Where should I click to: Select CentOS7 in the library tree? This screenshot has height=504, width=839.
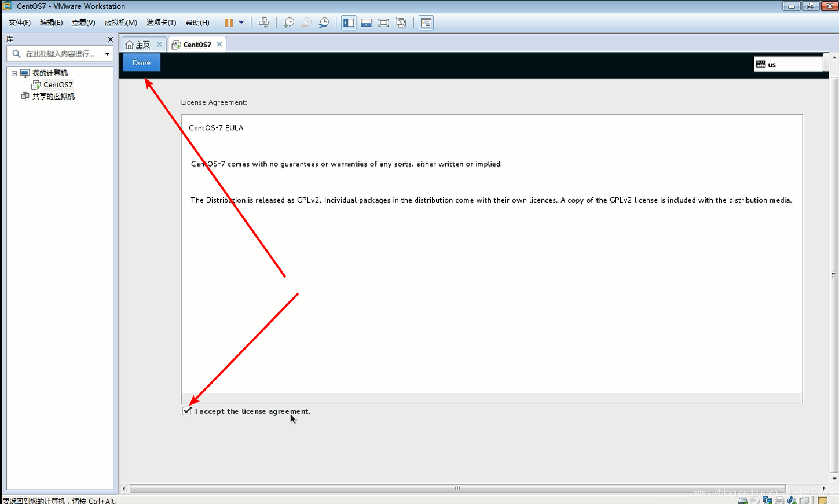pos(58,84)
